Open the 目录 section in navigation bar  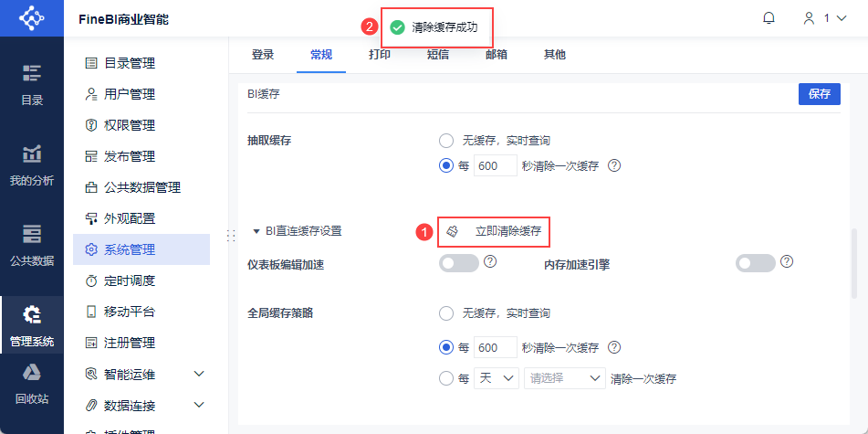32,85
